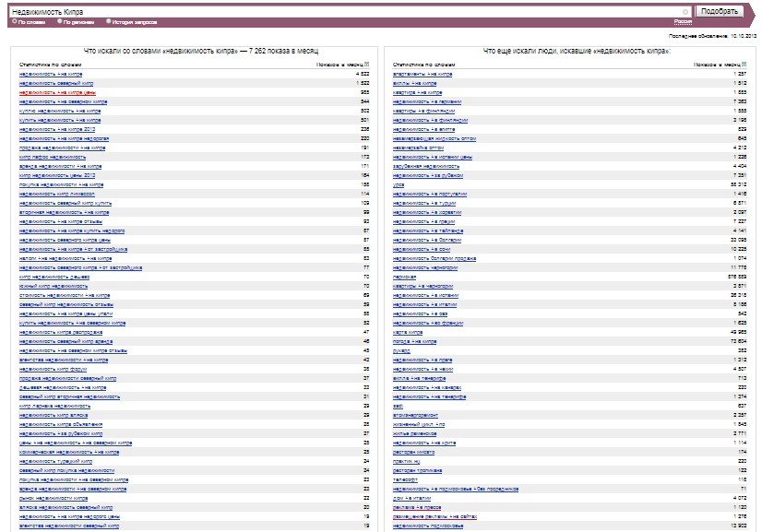Open link «недвижимость +в праге»
Image resolution: width=762 pixels, height=532 pixels.
[423, 361]
